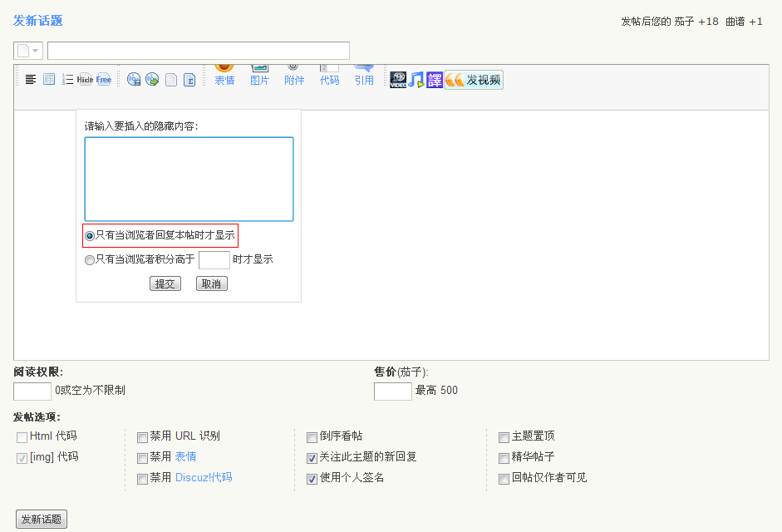Click the 阅读权限 input field

(32, 392)
